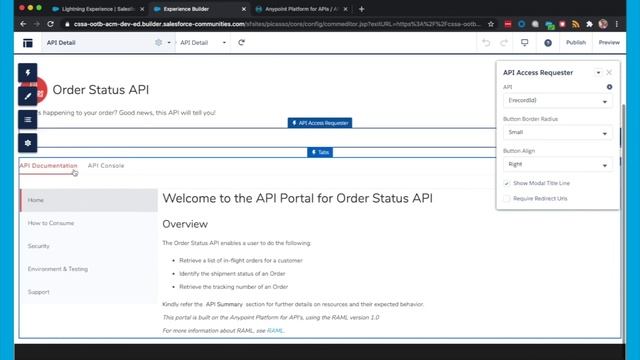This screenshot has width=640, height=360.
Task: Open the API Detail page selector dropdown
Action: (169, 42)
